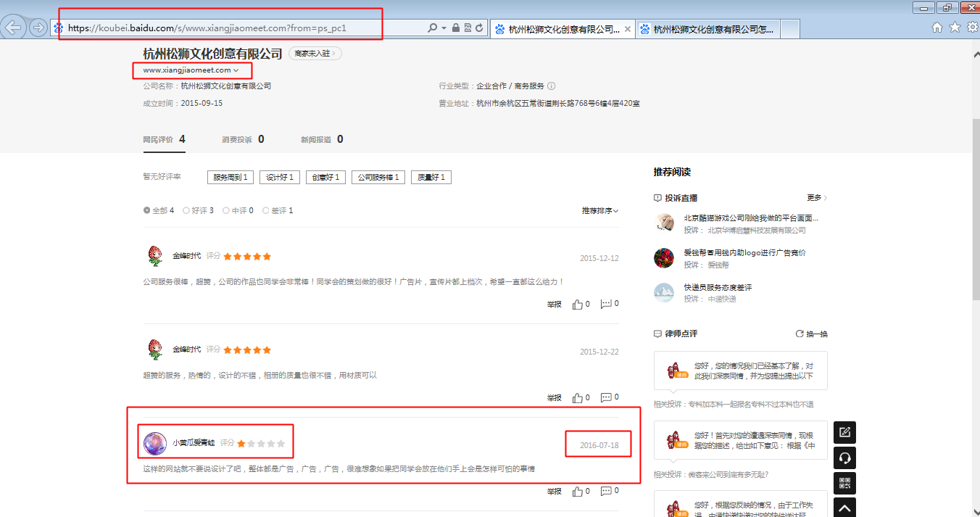Like the 2015-12-12 review with thumbs-up
Image resolution: width=980 pixels, height=517 pixels.
[578, 305]
